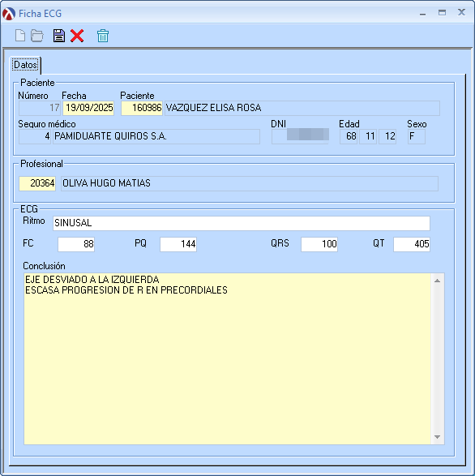
Task: Select the PQ interval field
Action: (178, 244)
